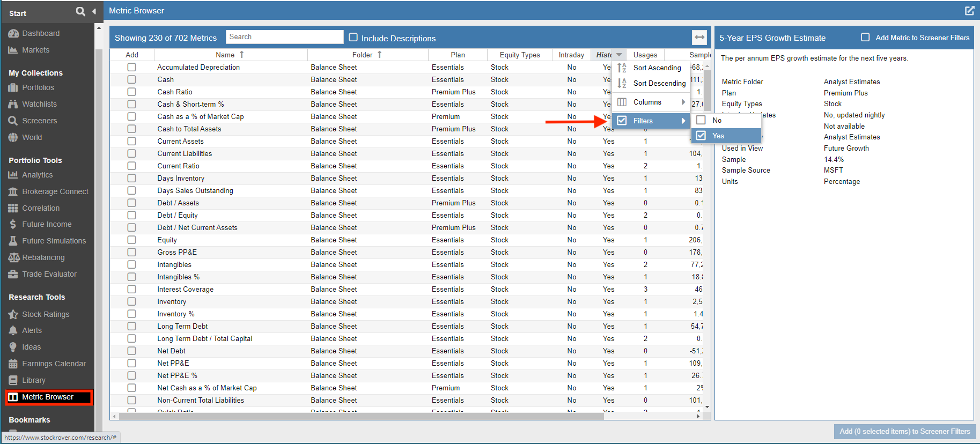
Task: Open Portfolios briefcase icon
Action: click(x=13, y=87)
